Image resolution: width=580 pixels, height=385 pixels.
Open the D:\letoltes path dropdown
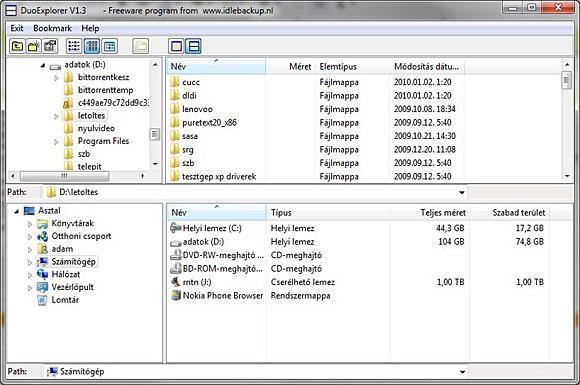462,192
